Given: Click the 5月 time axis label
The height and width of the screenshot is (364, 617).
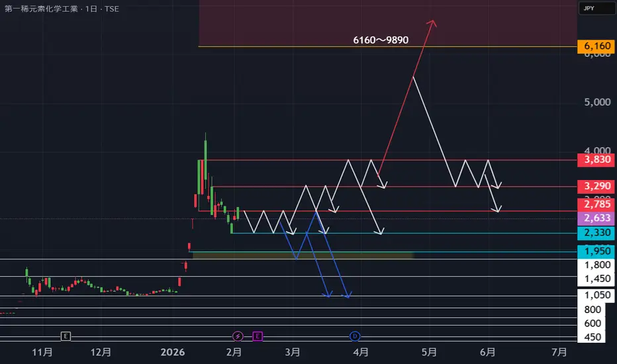Looking at the screenshot, I should 429,352.
